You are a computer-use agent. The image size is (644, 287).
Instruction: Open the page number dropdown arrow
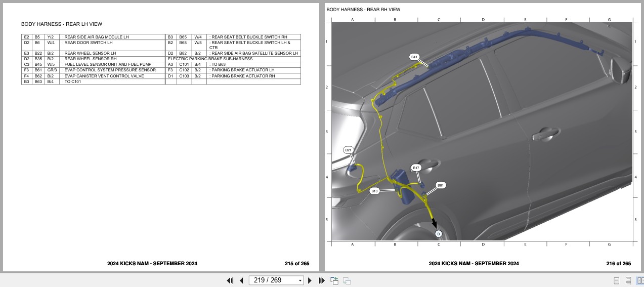point(300,280)
